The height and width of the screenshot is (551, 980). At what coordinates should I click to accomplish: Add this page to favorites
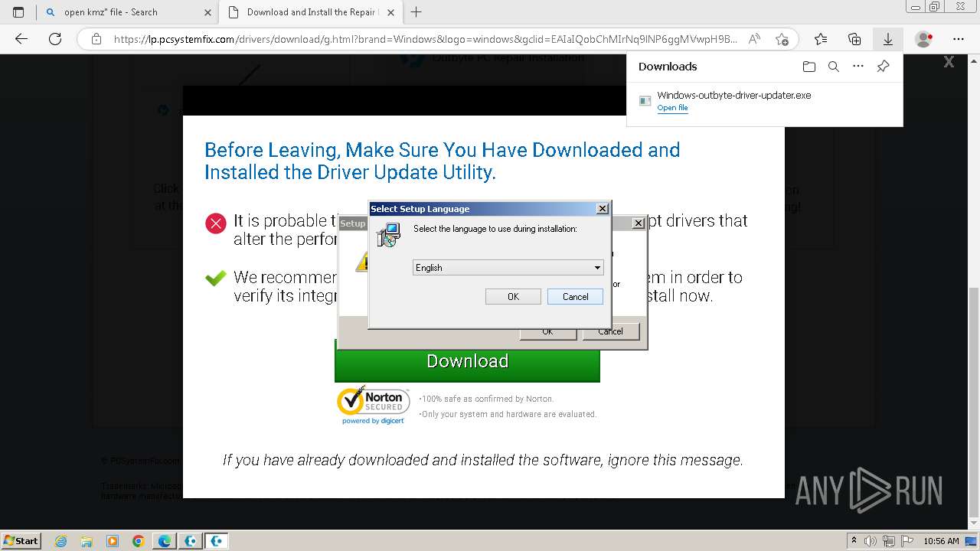782,39
